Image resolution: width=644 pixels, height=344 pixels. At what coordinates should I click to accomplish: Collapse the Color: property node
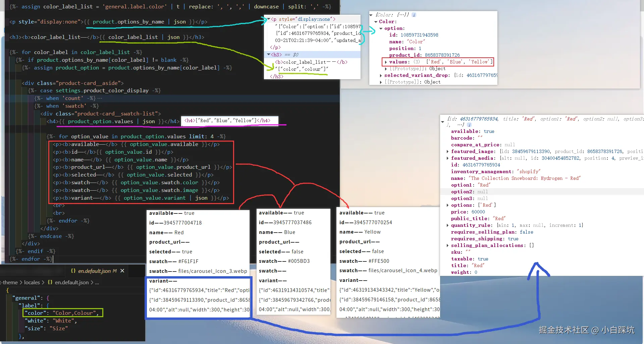[376, 21]
